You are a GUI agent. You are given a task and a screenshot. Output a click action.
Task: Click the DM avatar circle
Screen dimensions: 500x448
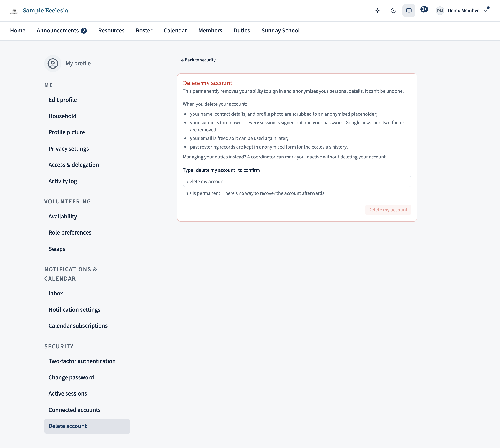pyautogui.click(x=440, y=11)
